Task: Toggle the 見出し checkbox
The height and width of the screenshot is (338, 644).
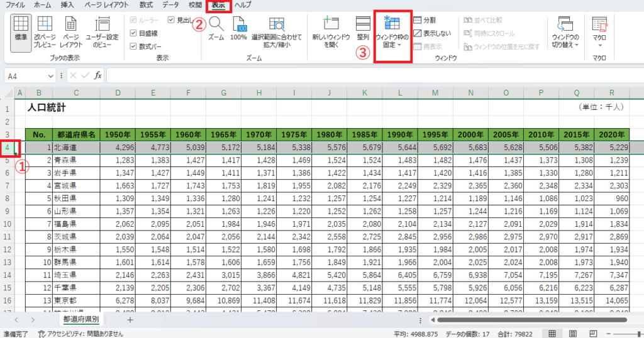Action: coord(171,19)
